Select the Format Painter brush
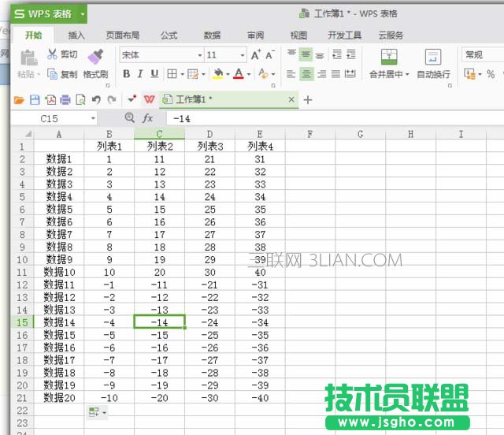Screen dimensions: 504x435 [95, 57]
